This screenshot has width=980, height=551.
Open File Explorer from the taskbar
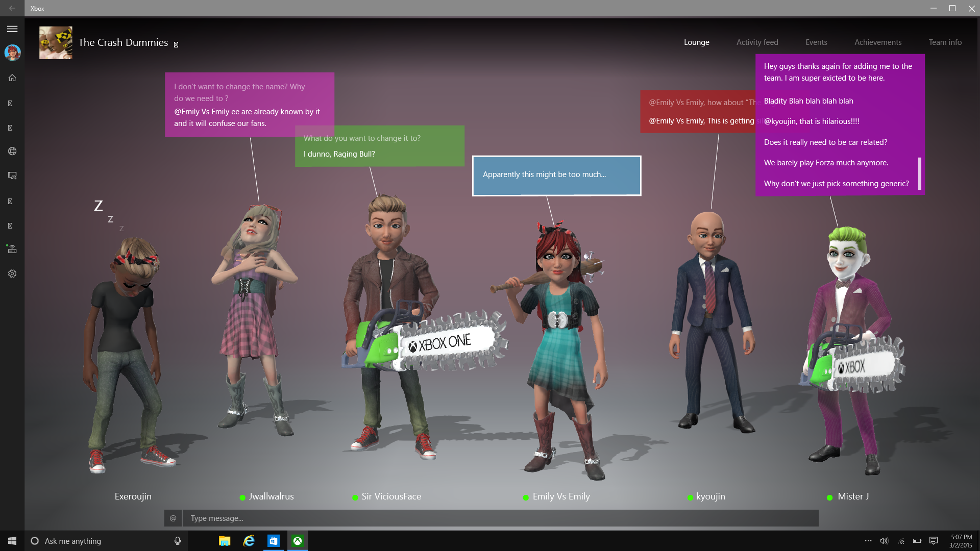tap(224, 541)
